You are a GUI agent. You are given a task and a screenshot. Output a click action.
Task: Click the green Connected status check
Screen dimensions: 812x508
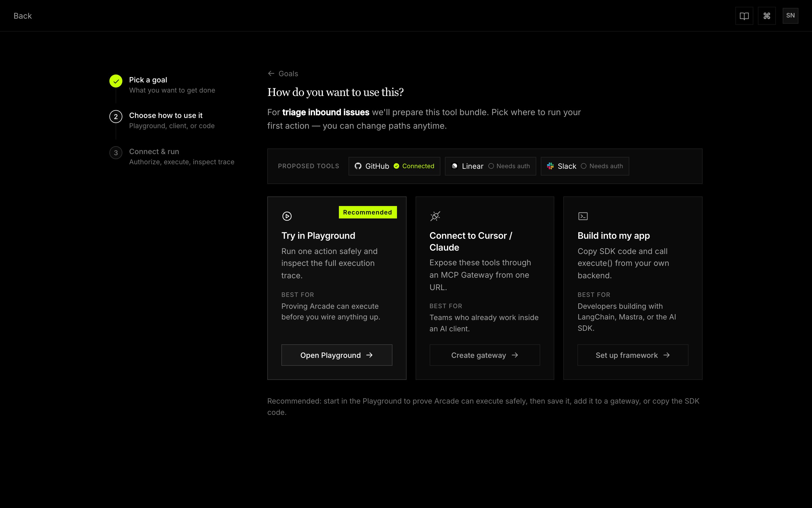[396, 166]
